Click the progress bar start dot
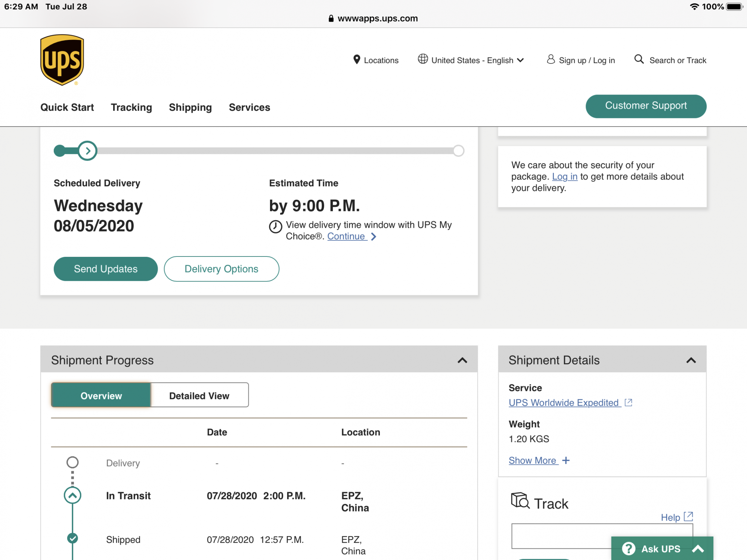The image size is (747, 560). point(59,151)
